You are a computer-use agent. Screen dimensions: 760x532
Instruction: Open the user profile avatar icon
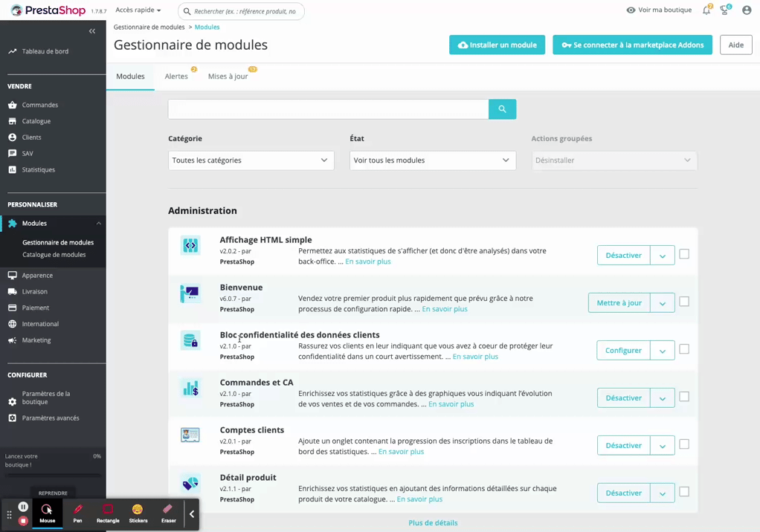747,10
